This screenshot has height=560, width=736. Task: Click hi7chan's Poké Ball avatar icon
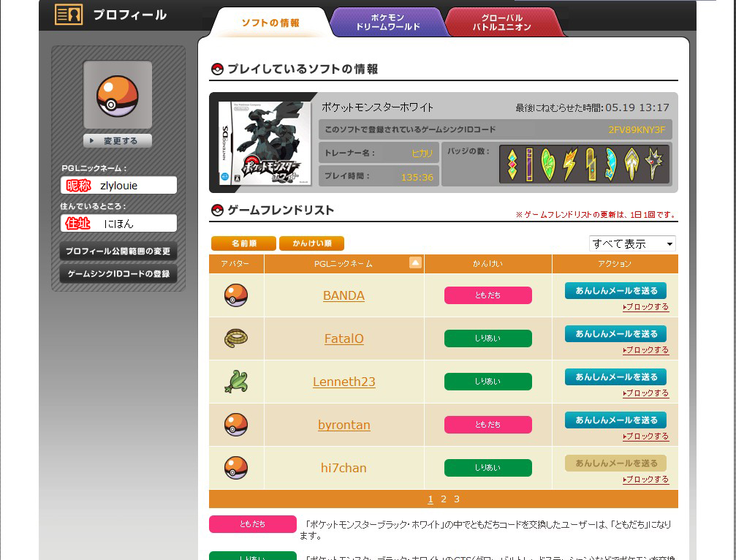click(x=235, y=468)
